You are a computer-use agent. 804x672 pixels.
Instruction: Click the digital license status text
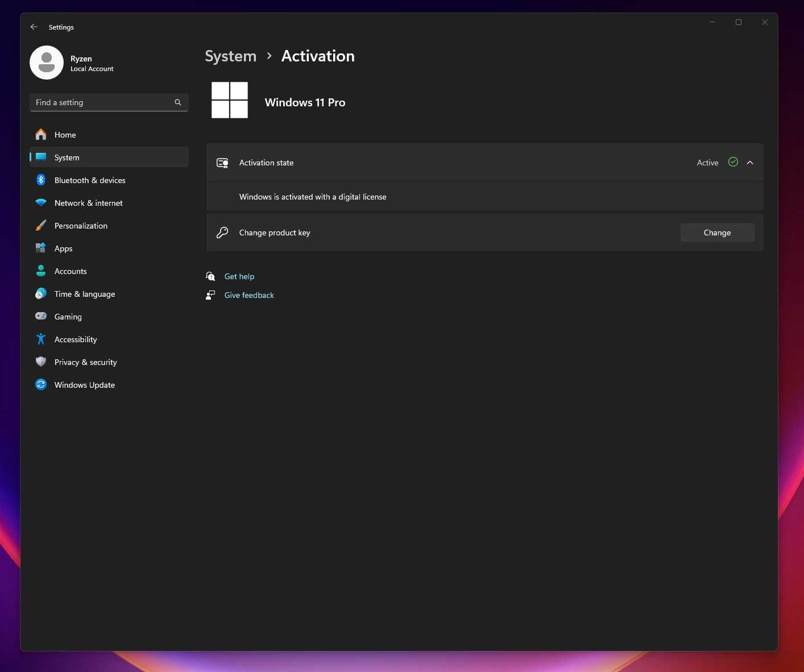click(x=313, y=197)
